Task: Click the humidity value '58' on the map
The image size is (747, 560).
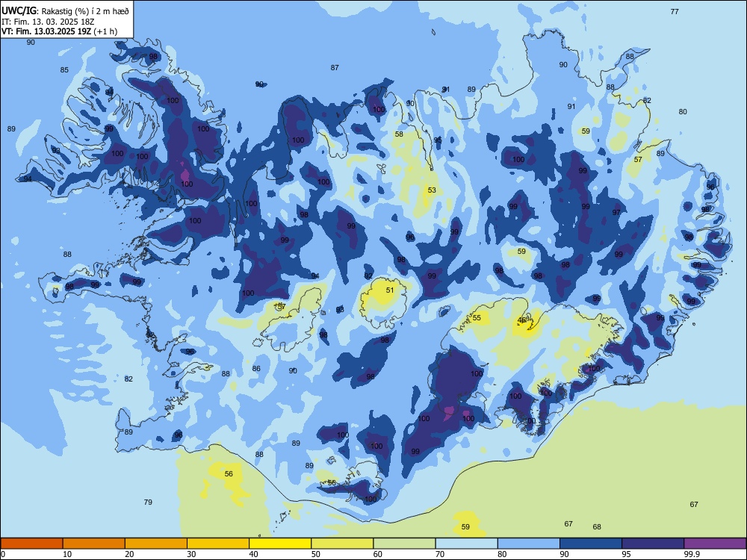Action: coord(399,134)
